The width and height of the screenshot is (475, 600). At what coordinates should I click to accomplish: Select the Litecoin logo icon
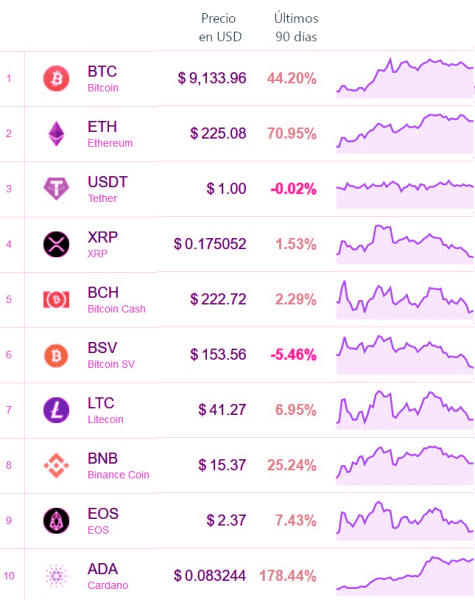click(x=56, y=410)
